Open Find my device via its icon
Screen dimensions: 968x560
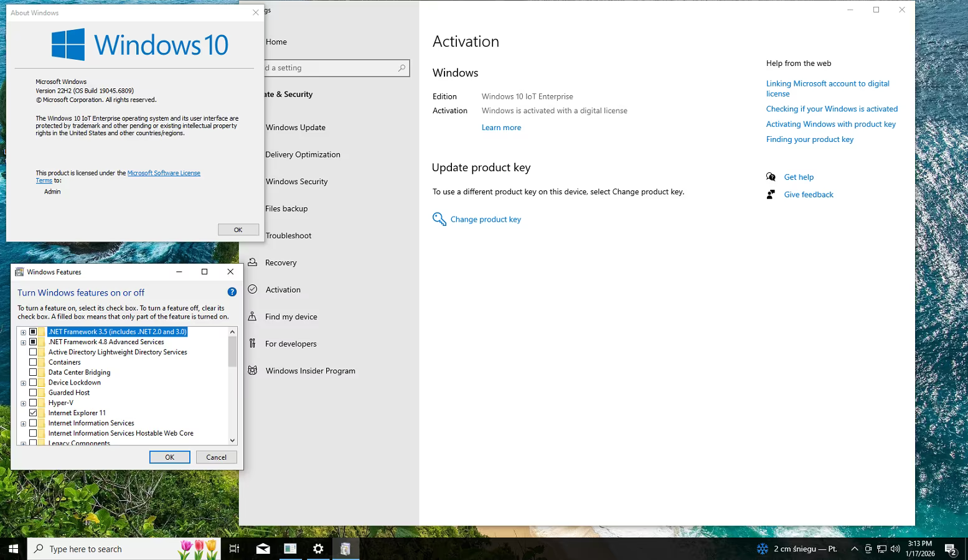click(x=253, y=317)
